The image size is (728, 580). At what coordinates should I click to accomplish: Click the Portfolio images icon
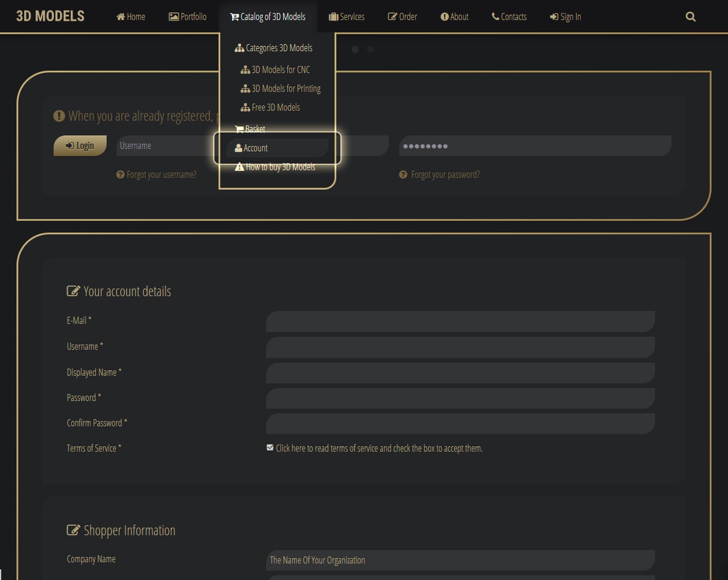point(173,16)
